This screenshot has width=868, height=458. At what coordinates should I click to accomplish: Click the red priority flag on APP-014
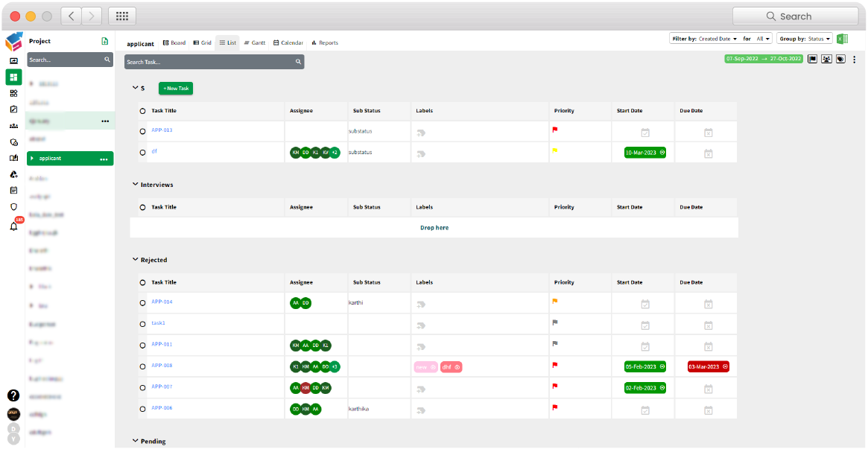coord(554,302)
